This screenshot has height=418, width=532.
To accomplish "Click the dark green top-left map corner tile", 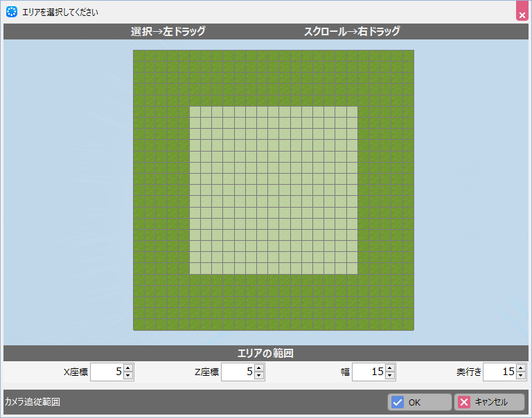I will tap(139, 56).
